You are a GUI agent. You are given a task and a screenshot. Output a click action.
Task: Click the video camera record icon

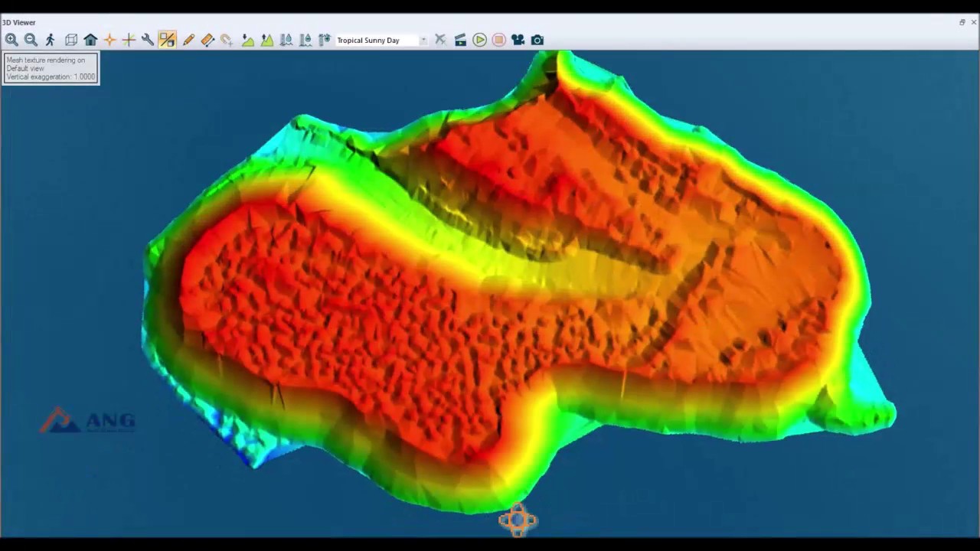[x=518, y=40]
